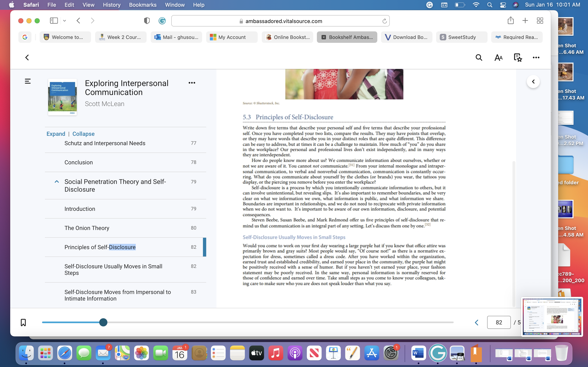Switch to the SweetStudy tab
Image resolution: width=588 pixels, height=367 pixels.
tap(461, 37)
